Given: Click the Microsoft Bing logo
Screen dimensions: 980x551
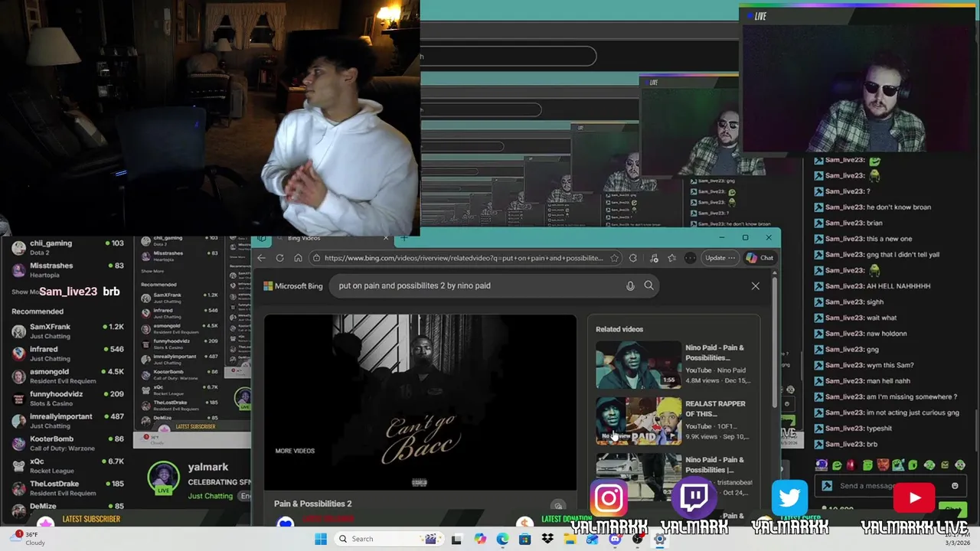Looking at the screenshot, I should click(293, 285).
